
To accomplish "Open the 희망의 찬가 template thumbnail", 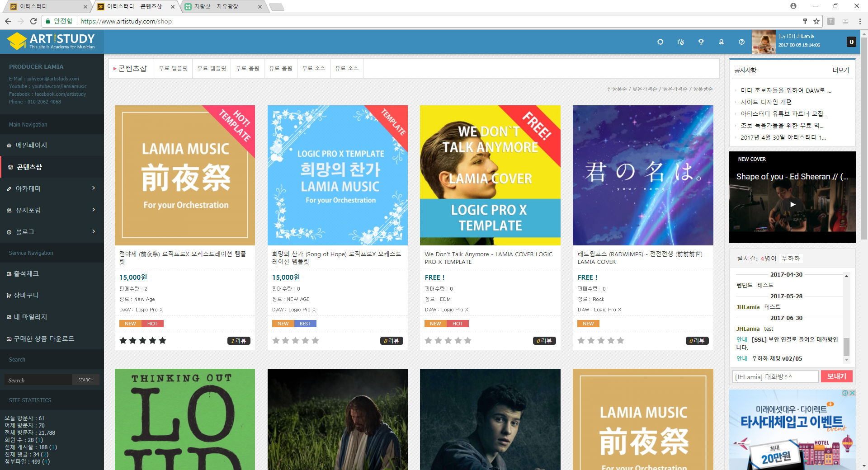I will click(x=338, y=175).
